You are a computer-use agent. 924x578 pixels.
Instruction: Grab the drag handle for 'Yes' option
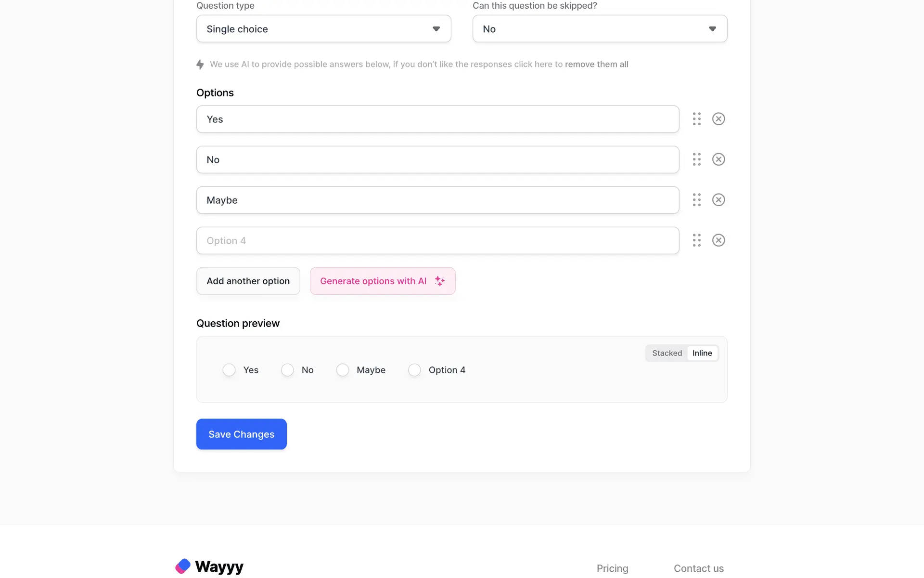pyautogui.click(x=697, y=119)
